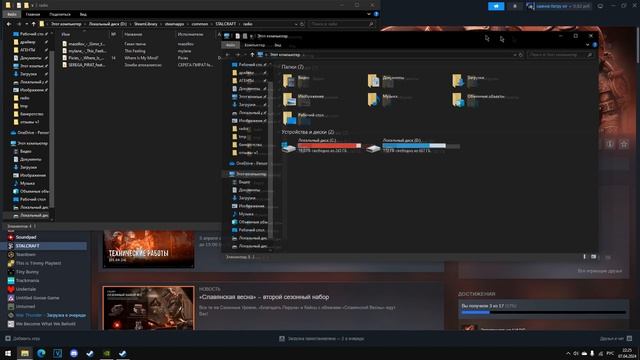Select Локальный диск (C:) drive
The image size is (640, 360).
click(322, 145)
